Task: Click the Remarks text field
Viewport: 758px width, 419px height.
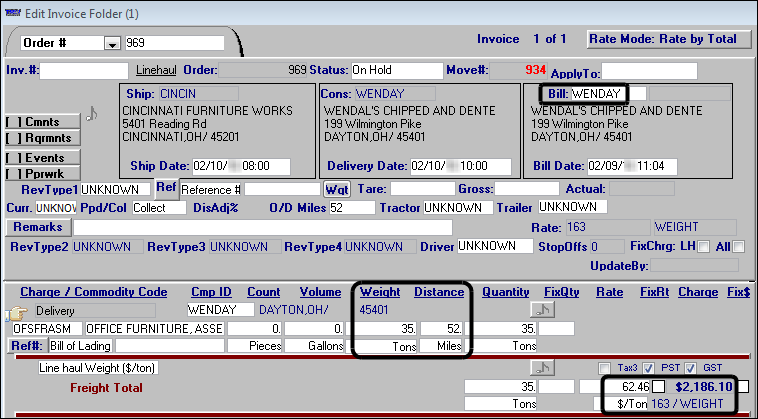Action: click(x=263, y=227)
